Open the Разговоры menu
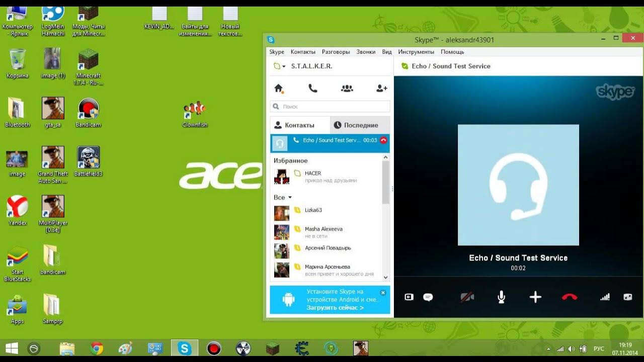The height and width of the screenshot is (362, 644). pos(336,52)
